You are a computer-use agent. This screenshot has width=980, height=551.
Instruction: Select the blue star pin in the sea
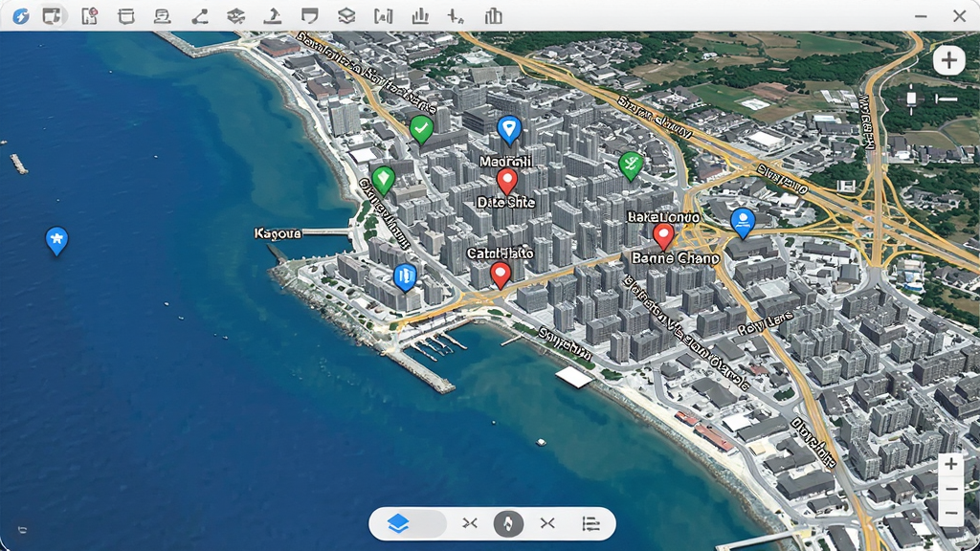pyautogui.click(x=56, y=240)
